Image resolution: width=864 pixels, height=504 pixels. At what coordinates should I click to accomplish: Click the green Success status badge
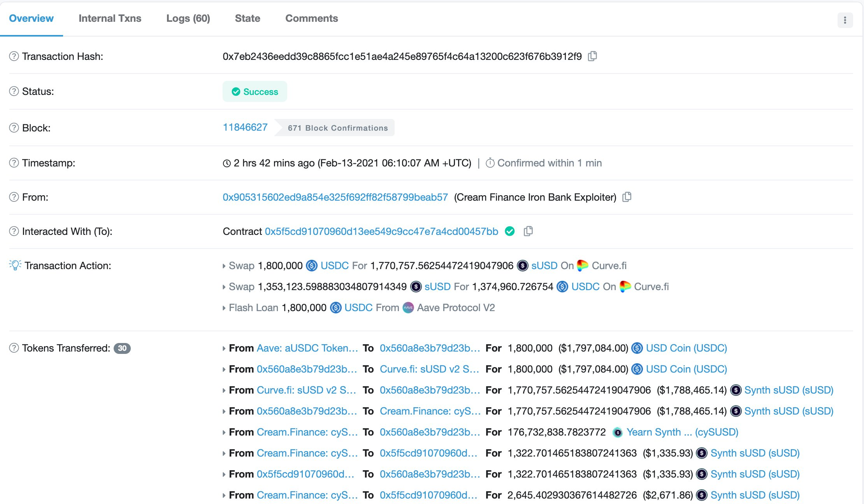point(255,92)
